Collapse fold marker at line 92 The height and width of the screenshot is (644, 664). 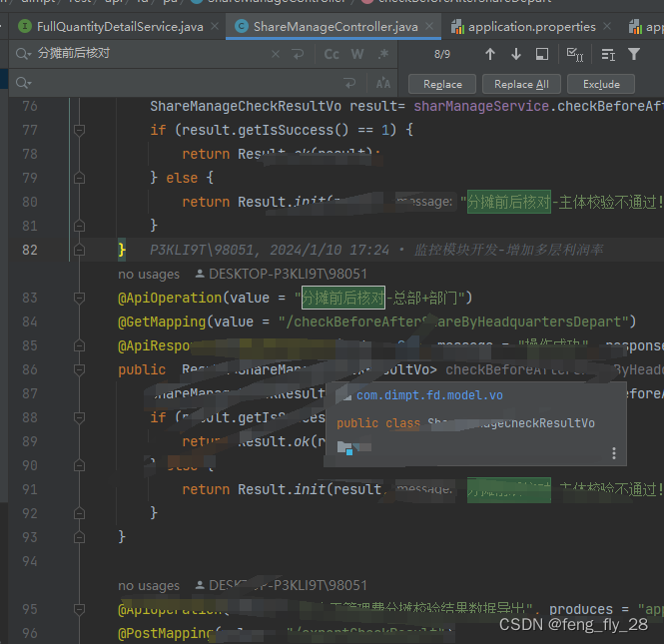[x=79, y=513]
